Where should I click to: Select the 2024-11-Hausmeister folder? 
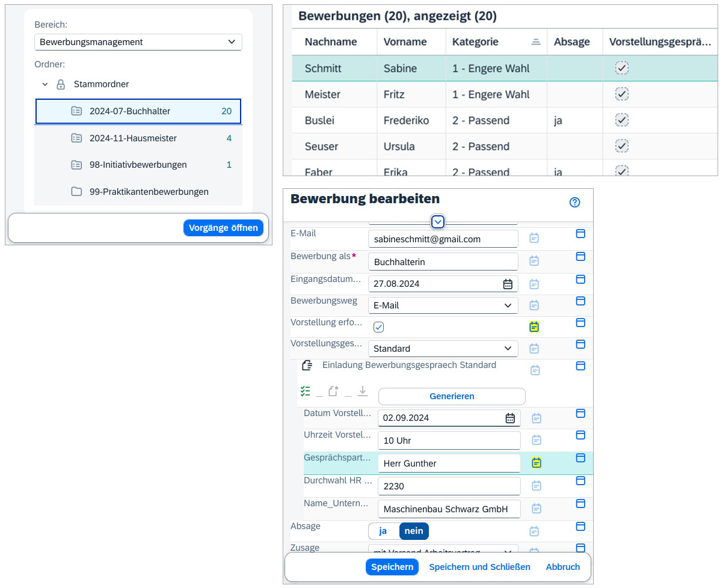pos(133,138)
